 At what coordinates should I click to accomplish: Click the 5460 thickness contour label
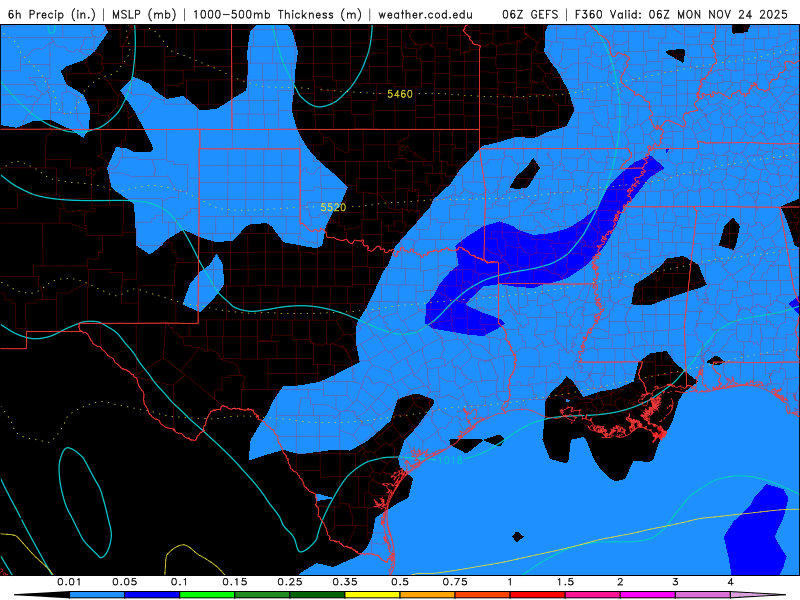pos(399,94)
